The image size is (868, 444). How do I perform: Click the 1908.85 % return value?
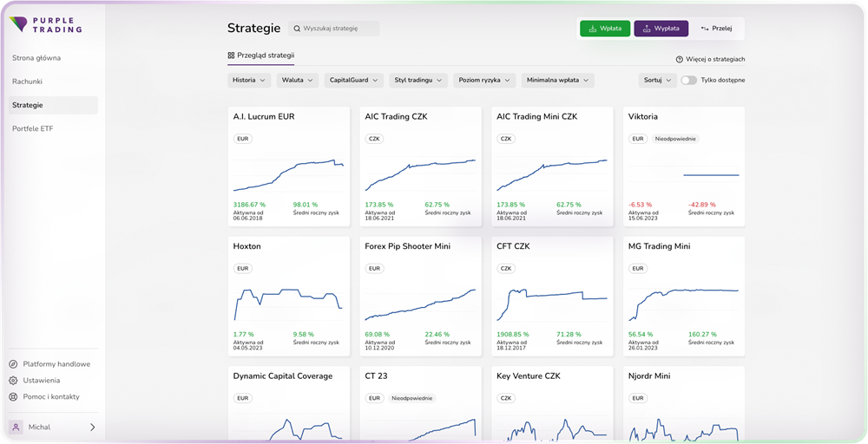513,335
